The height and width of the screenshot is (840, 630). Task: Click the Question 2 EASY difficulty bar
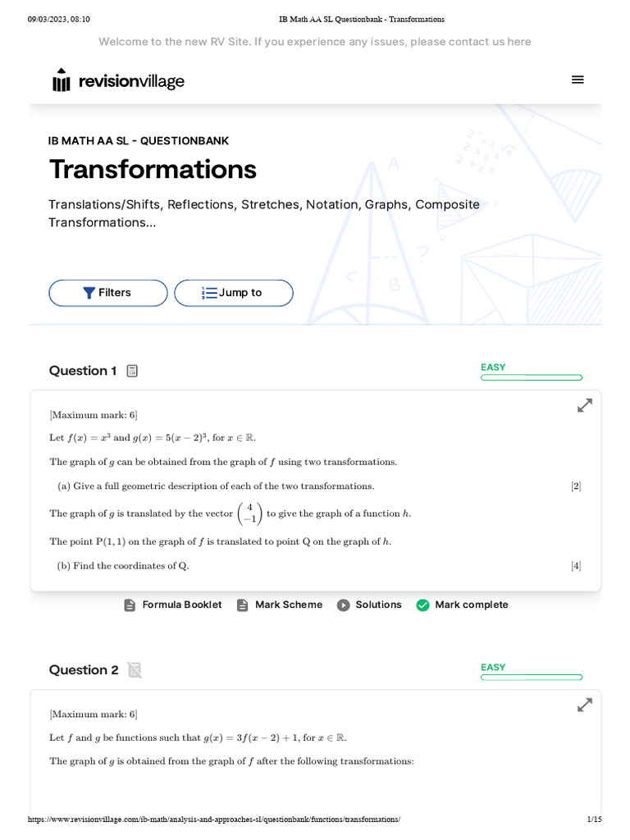click(x=532, y=677)
